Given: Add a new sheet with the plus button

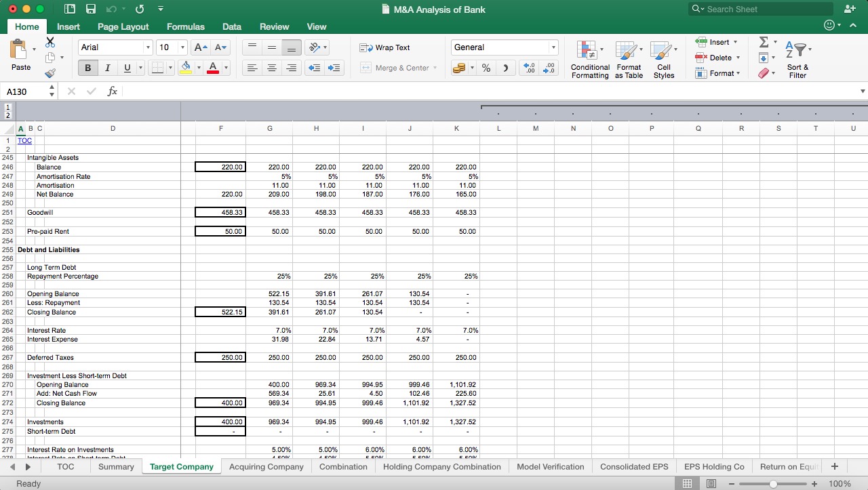Looking at the screenshot, I should coord(835,466).
